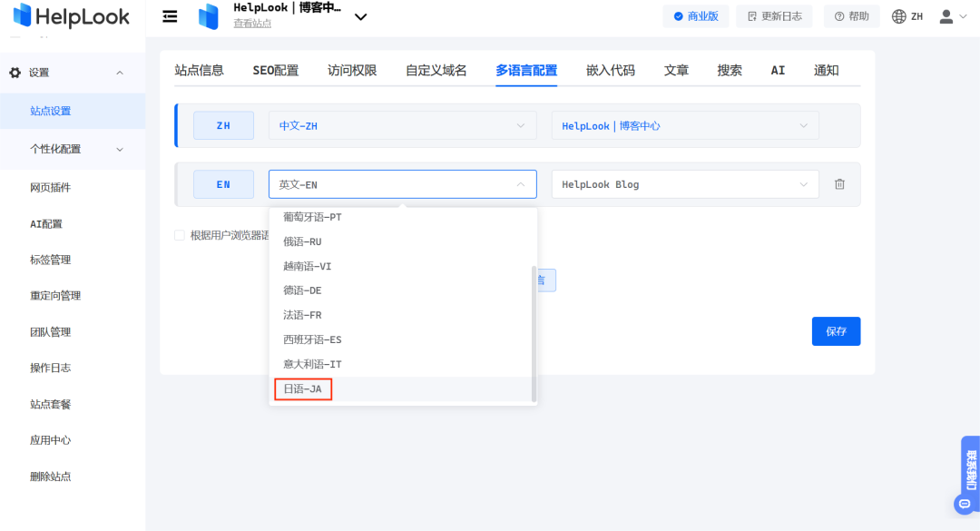Enable the 根据用户浏览器语 checkbox
980x531 pixels.
[x=179, y=234]
